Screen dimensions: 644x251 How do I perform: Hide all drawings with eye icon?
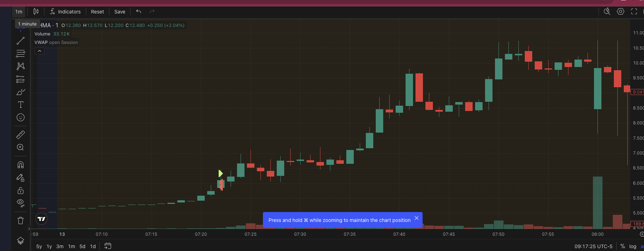pyautogui.click(x=21, y=203)
